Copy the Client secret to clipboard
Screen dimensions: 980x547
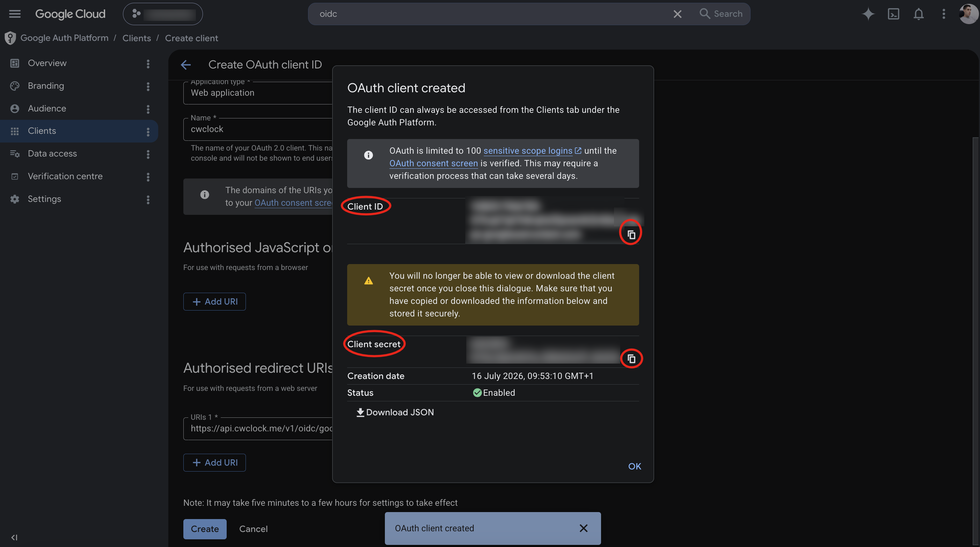pos(631,358)
